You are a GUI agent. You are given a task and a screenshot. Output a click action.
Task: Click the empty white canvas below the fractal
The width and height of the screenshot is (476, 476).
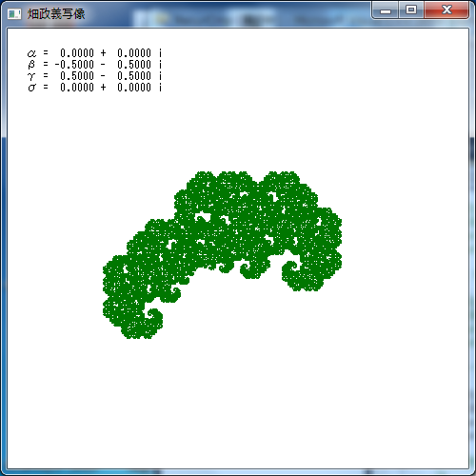click(238, 403)
